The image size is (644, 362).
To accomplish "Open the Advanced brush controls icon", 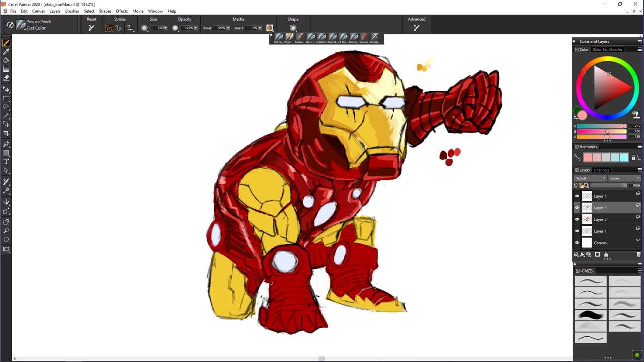I will (416, 28).
